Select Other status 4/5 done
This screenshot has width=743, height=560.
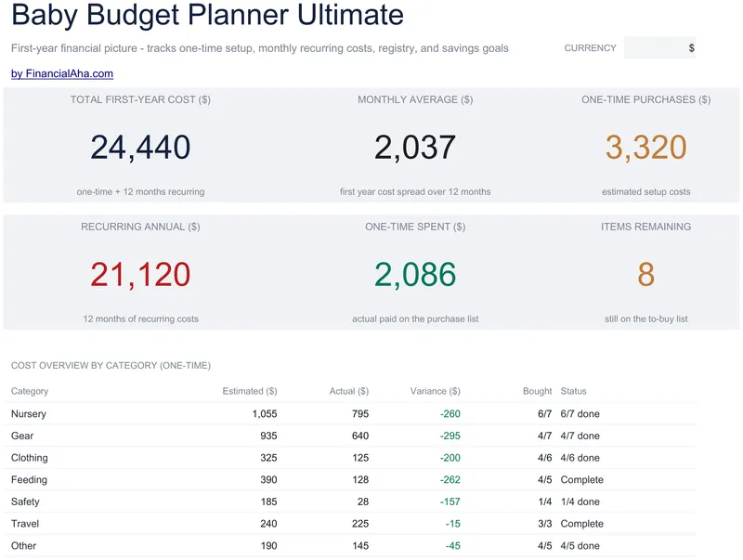point(580,545)
